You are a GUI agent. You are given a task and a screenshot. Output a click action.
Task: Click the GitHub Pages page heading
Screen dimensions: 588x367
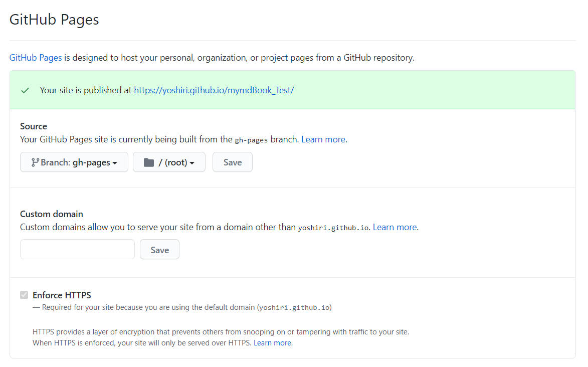coord(54,20)
